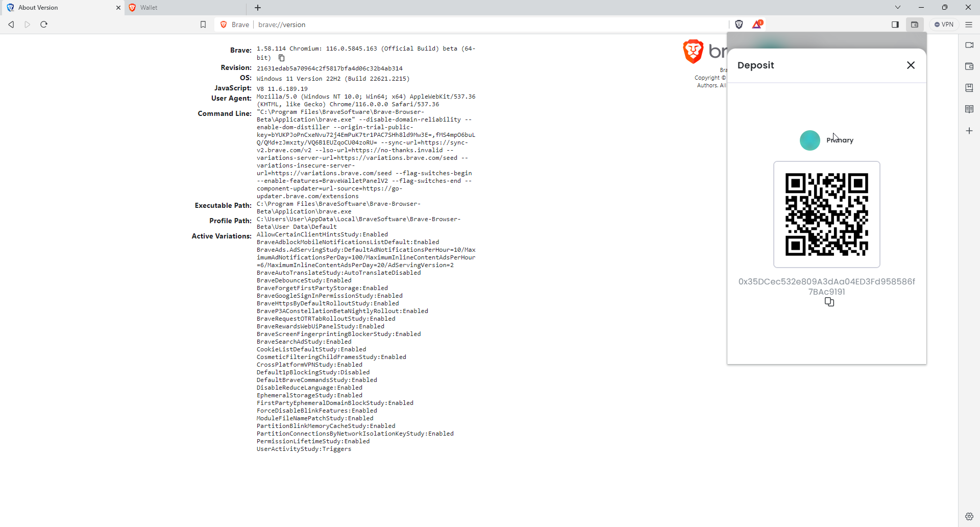This screenshot has width=980, height=527.
Task: Click the Brave Shields icon in address bar
Action: (740, 25)
